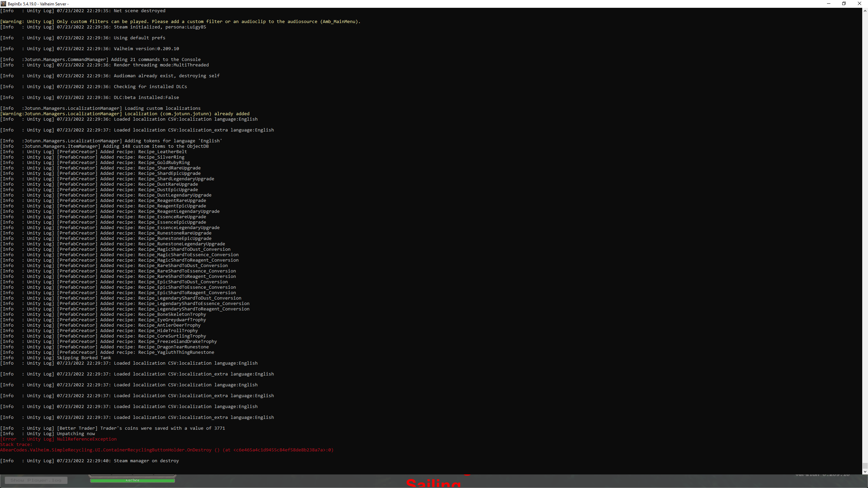The image size is (868, 488).
Task: Click the ABearCodes stack trace line
Action: [166, 450]
